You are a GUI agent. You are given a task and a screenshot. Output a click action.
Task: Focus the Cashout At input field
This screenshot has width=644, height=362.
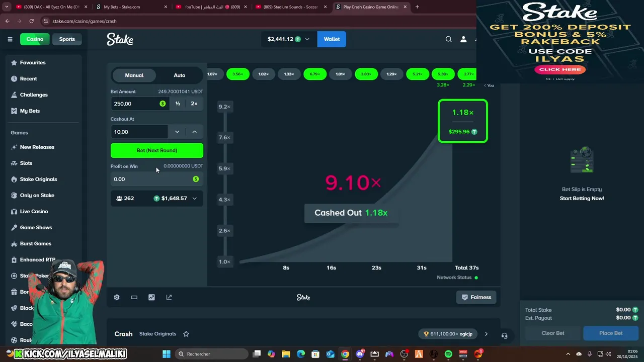tap(139, 132)
